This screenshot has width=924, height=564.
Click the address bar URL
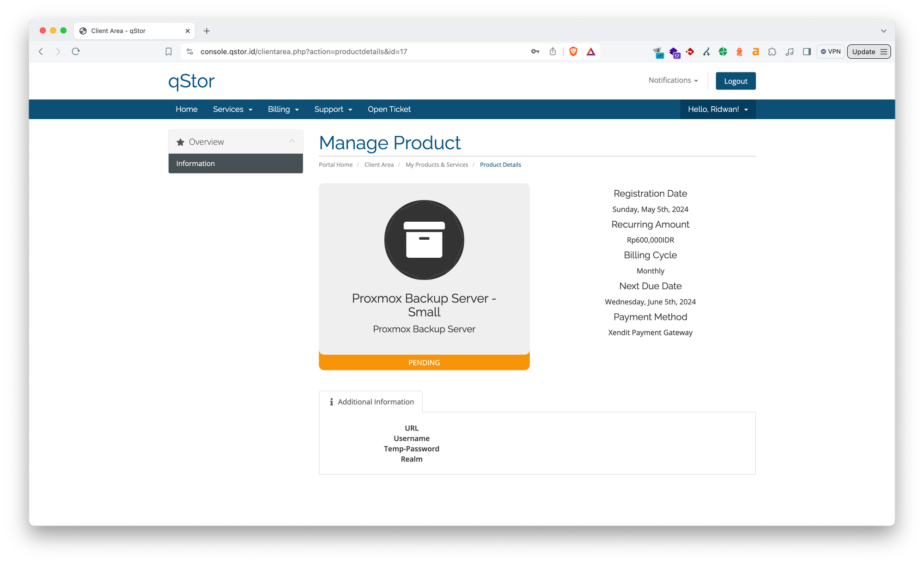[304, 52]
